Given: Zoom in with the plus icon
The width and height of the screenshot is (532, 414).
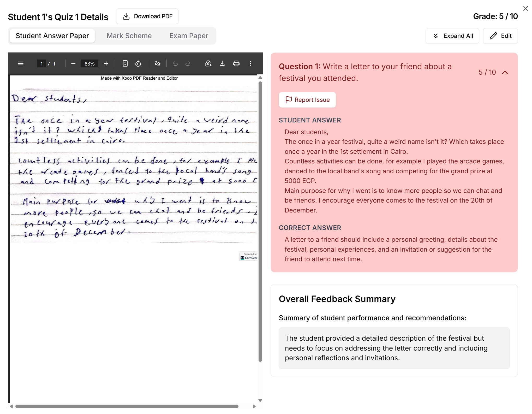Looking at the screenshot, I should 106,63.
